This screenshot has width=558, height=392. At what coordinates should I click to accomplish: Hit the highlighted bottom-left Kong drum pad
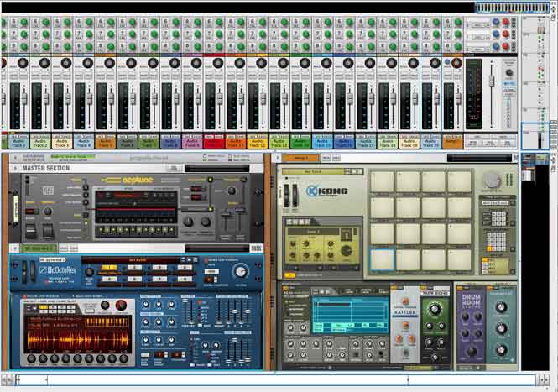pos(383,260)
